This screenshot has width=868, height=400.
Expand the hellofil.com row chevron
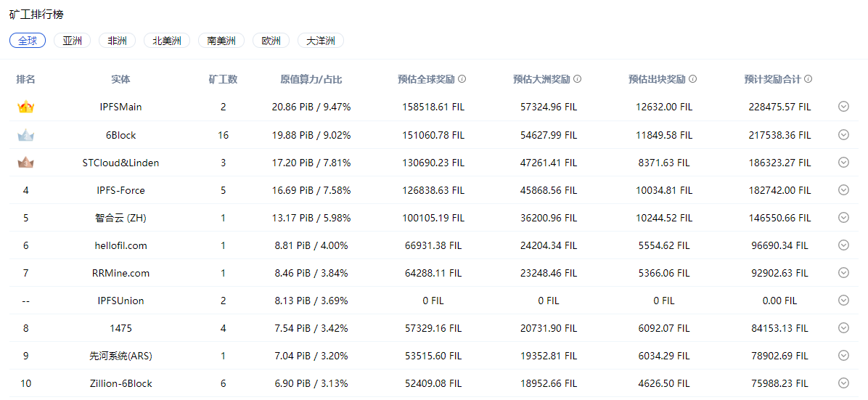point(843,245)
